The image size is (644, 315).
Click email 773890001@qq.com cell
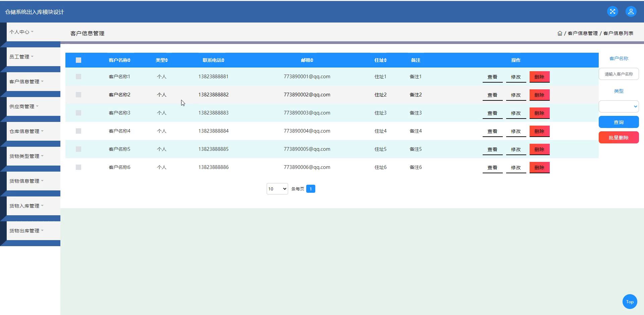coord(307,77)
